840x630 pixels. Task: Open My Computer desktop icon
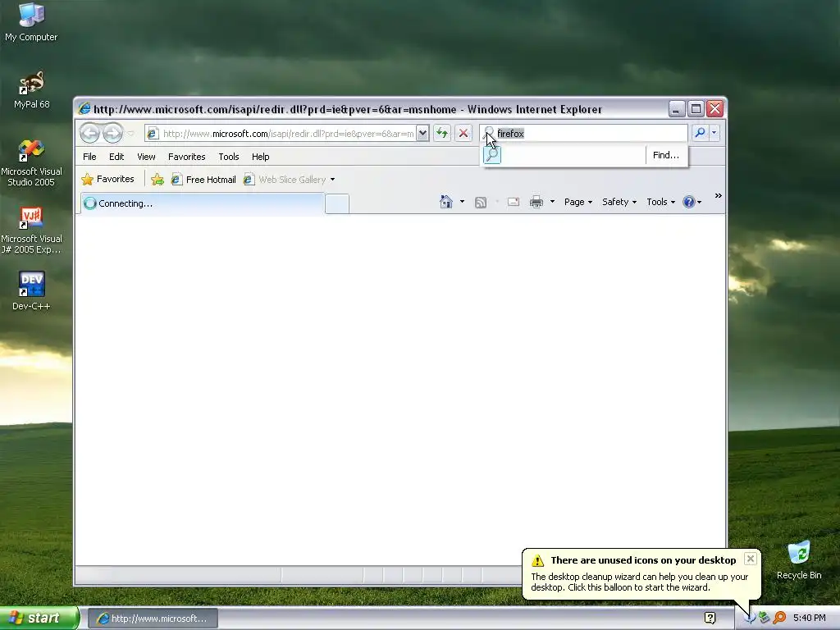click(31, 22)
